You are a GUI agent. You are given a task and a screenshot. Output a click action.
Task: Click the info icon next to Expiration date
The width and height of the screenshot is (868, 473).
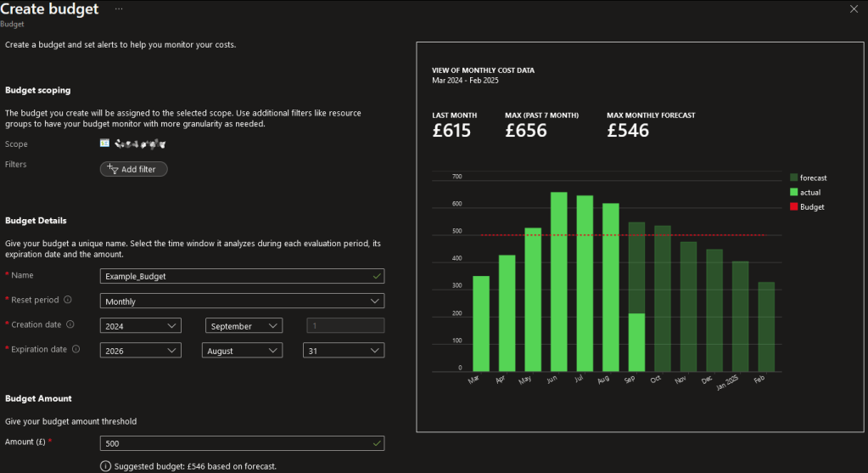pyautogui.click(x=76, y=349)
